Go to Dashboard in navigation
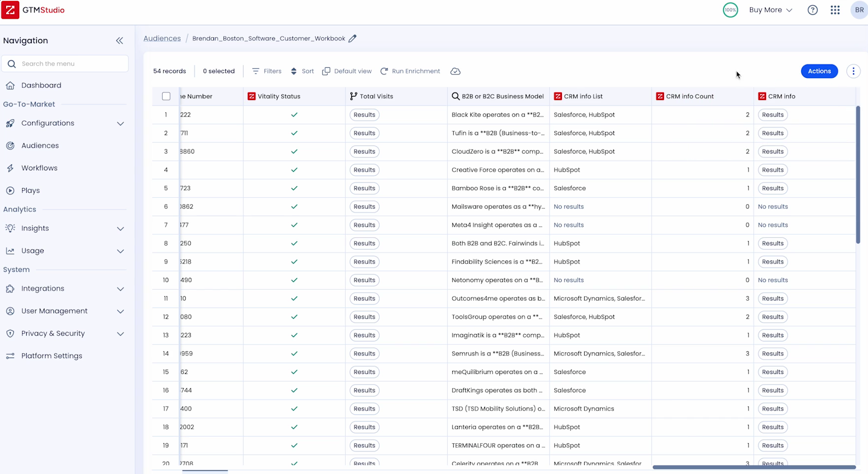The width and height of the screenshot is (868, 474). [41, 85]
